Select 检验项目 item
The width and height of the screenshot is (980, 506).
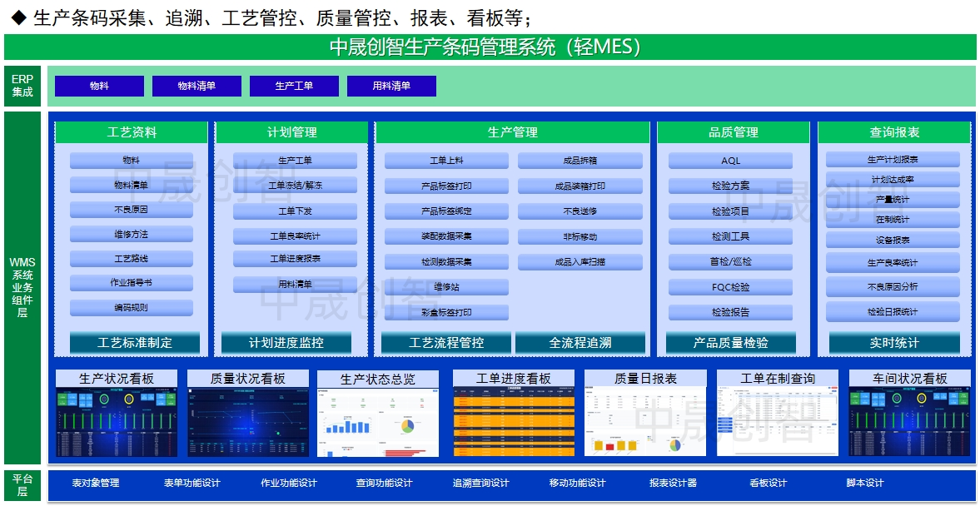tap(730, 211)
